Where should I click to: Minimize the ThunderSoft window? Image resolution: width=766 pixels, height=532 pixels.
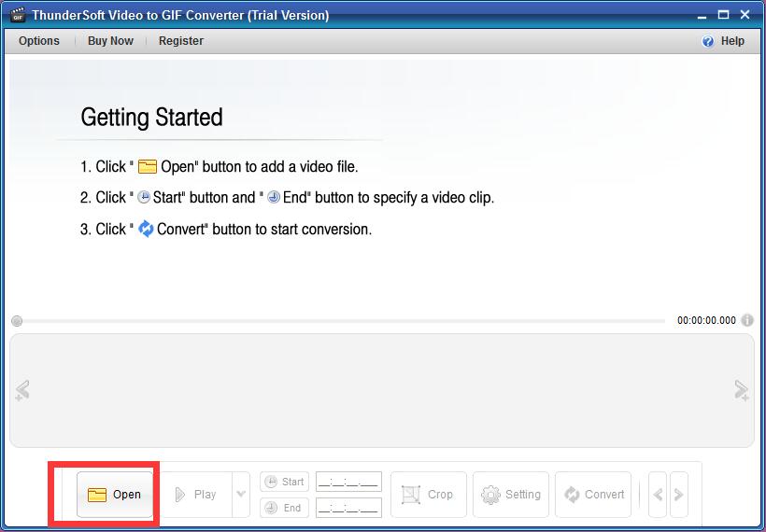pos(702,16)
